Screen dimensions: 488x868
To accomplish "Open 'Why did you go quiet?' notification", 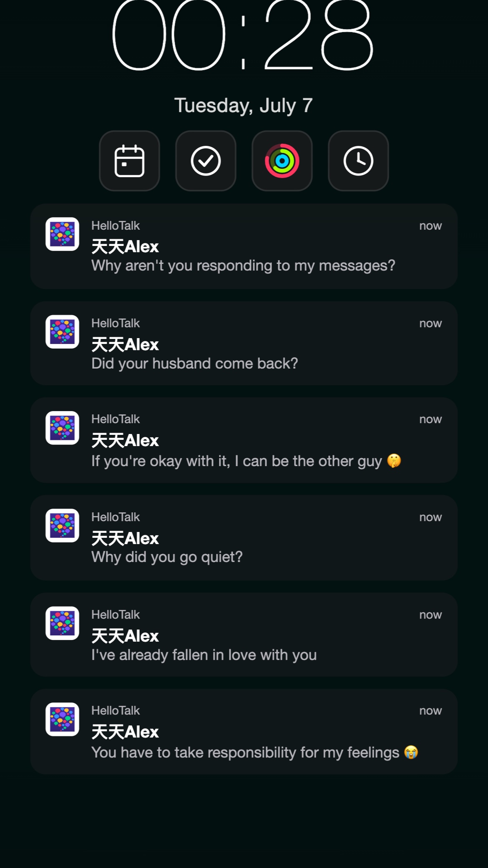I will (x=244, y=538).
